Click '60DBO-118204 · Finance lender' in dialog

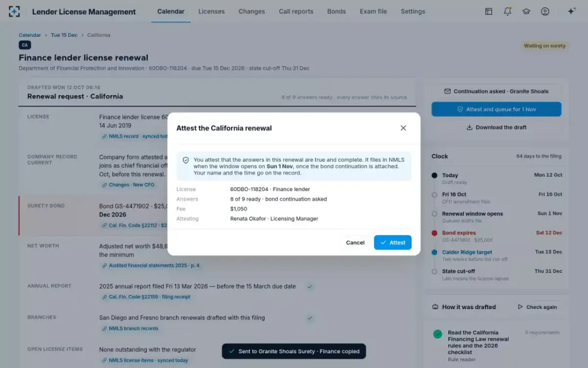coord(270,189)
